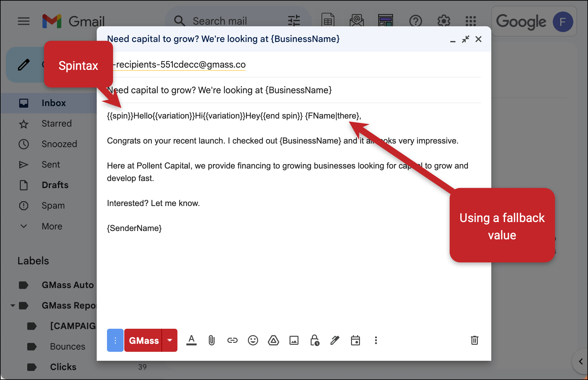The image size is (588, 380).
Task: Click the "Interested? Let me know." line
Action: click(x=153, y=203)
